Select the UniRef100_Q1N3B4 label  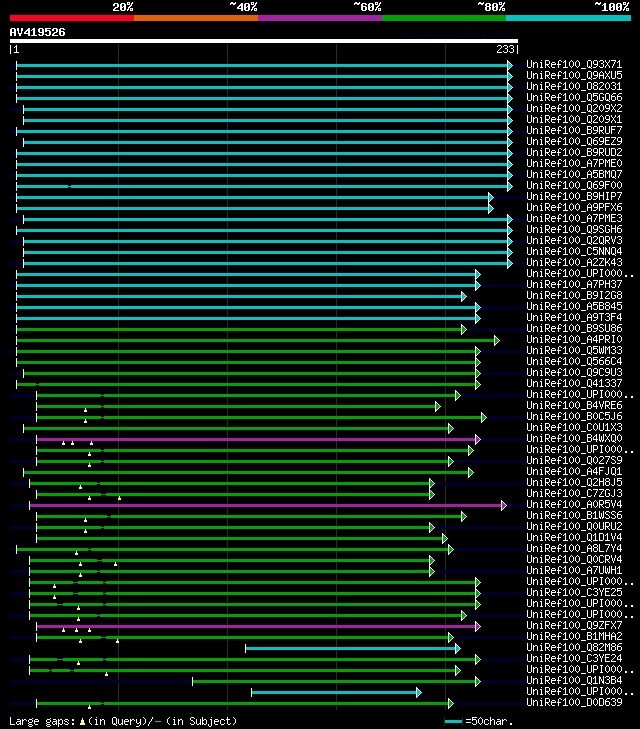[574, 681]
